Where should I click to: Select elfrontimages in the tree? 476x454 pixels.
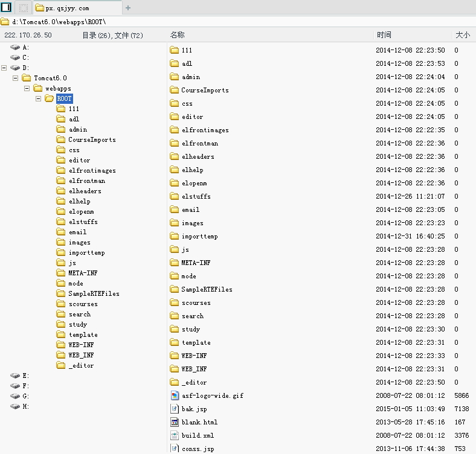point(92,171)
